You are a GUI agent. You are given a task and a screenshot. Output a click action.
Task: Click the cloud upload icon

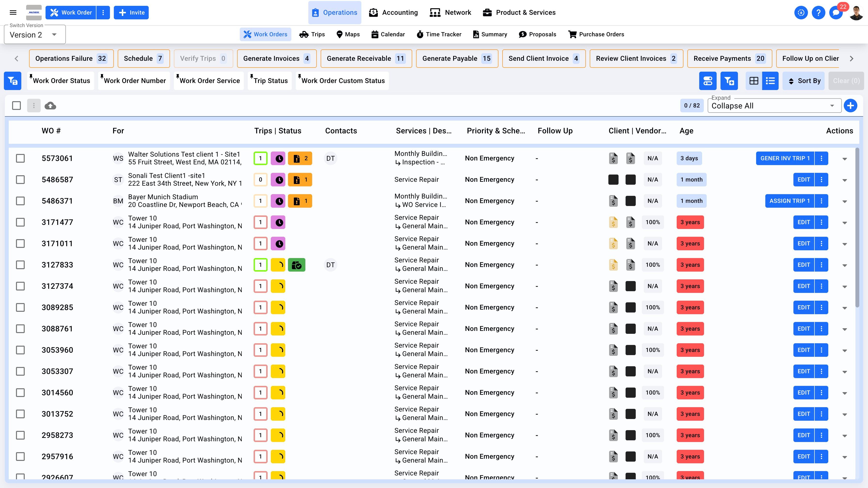click(x=50, y=106)
